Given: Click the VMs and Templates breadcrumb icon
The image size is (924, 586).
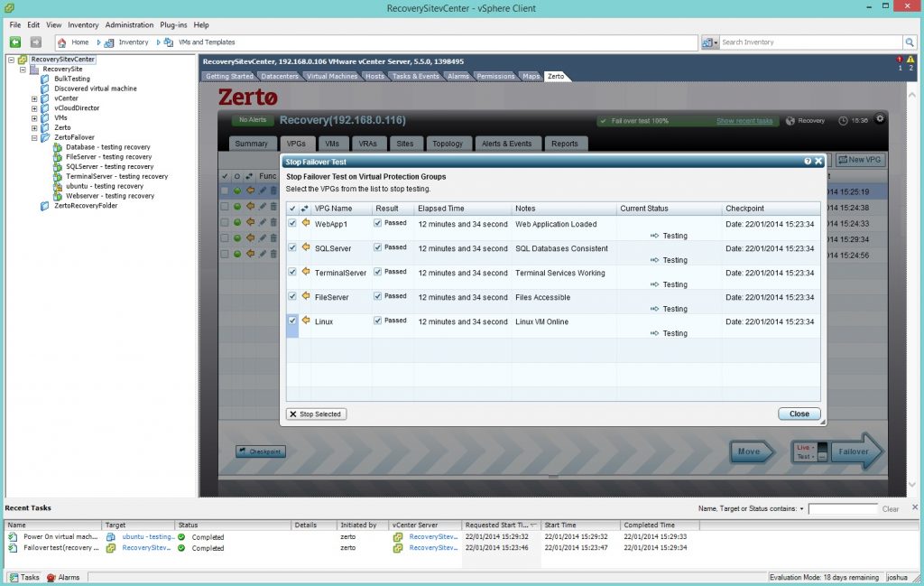Looking at the screenshot, I should [x=169, y=42].
